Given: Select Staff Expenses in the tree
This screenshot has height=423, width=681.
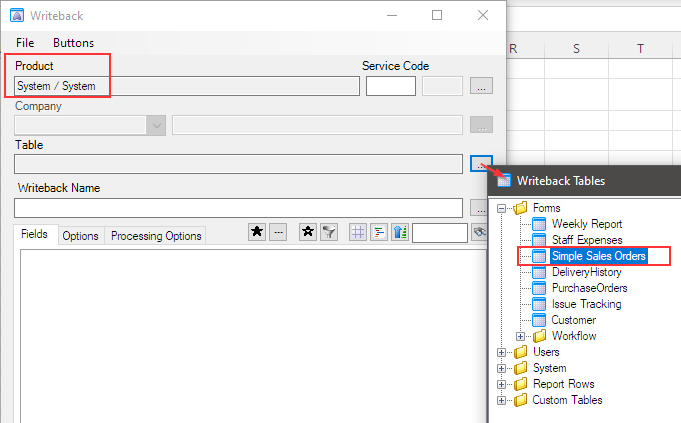Looking at the screenshot, I should tap(587, 240).
